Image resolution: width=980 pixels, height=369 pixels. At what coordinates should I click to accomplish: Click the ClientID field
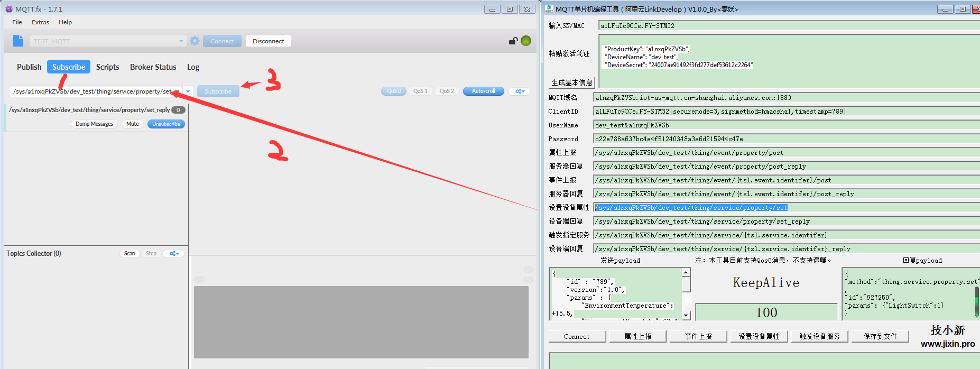pos(787,112)
